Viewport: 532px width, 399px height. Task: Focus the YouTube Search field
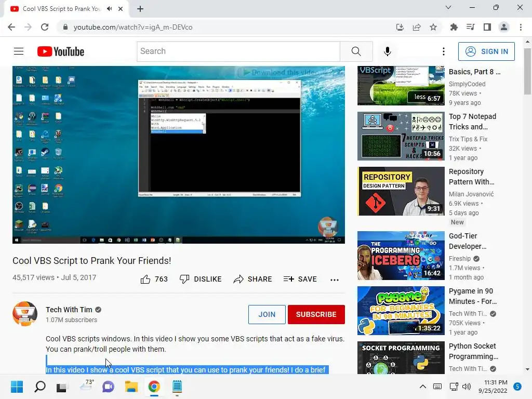pyautogui.click(x=238, y=51)
